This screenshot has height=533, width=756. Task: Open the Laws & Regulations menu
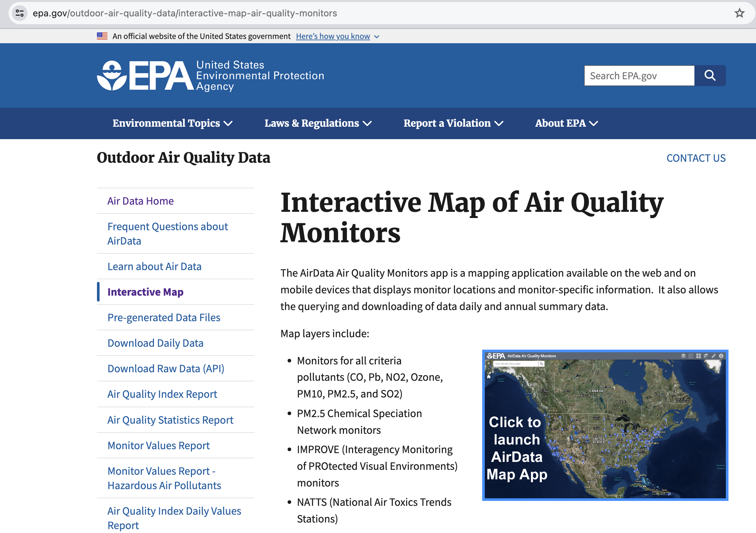click(x=318, y=123)
